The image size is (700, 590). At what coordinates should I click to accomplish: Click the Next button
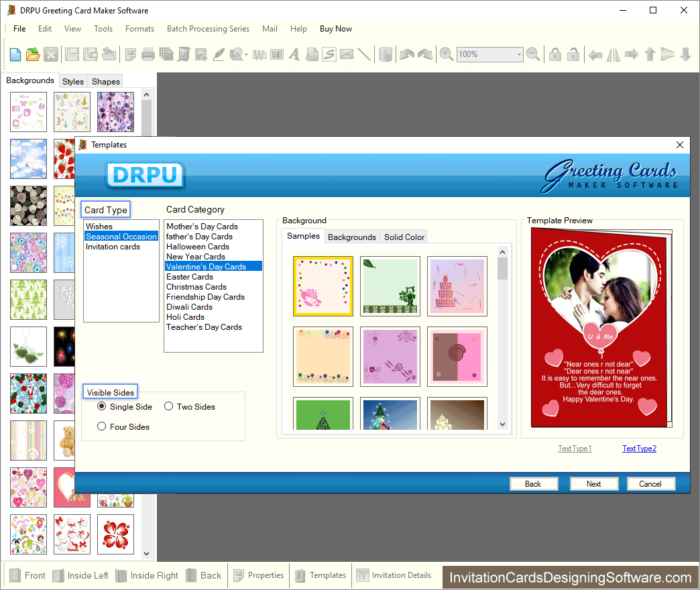click(594, 484)
